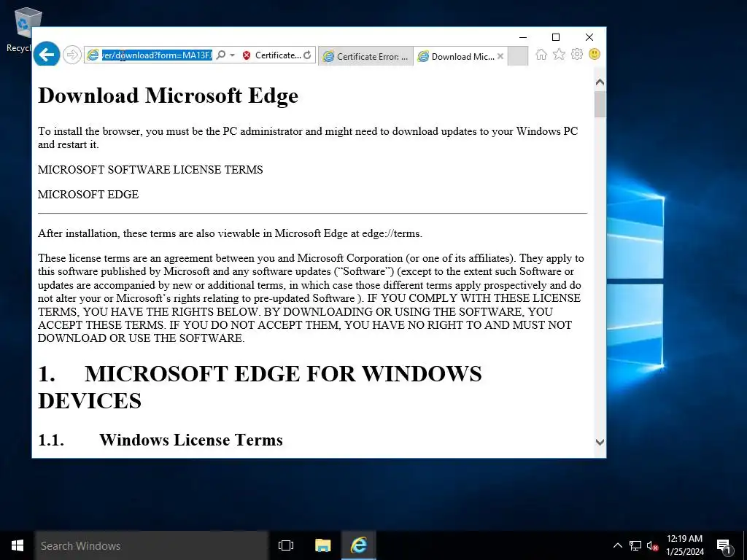747x560 pixels.
Task: Click the MICROSOFT EDGE FOR WINDOWS DEVICES heading
Action: pyautogui.click(x=260, y=386)
